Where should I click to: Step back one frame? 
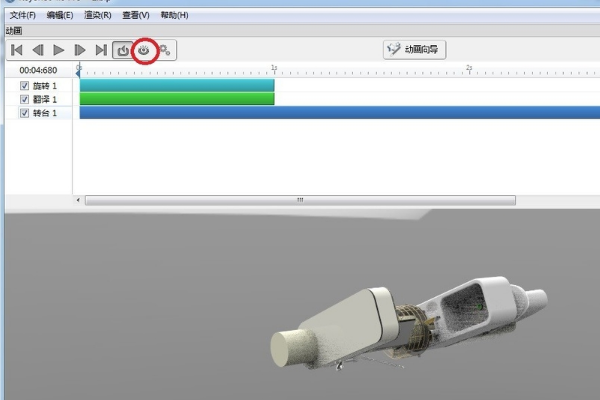[x=38, y=50]
